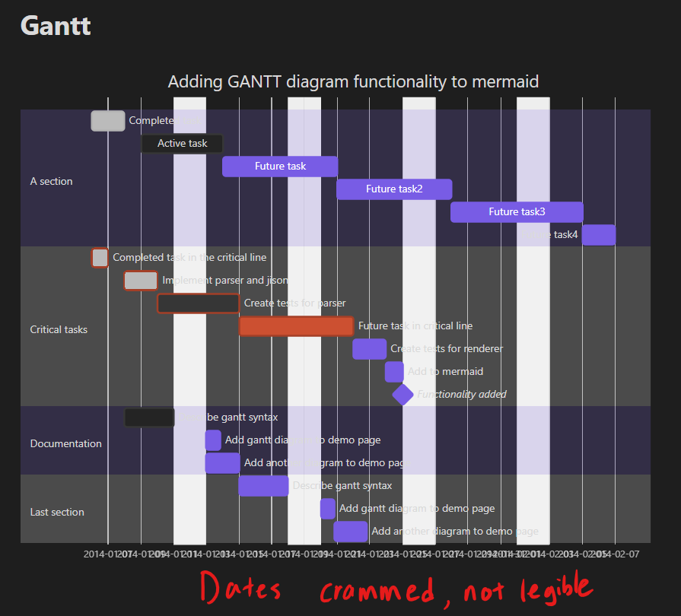The width and height of the screenshot is (681, 616).
Task: Click the Last section row label
Action: pos(56,512)
